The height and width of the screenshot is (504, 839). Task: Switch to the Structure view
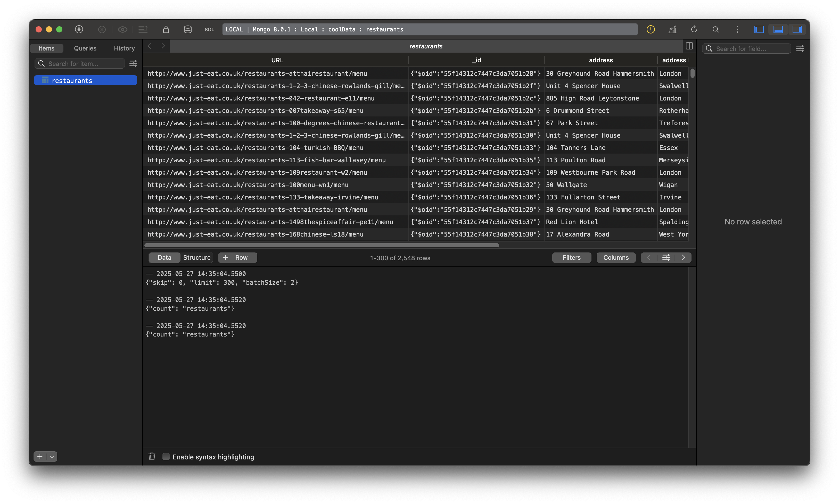pyautogui.click(x=197, y=257)
